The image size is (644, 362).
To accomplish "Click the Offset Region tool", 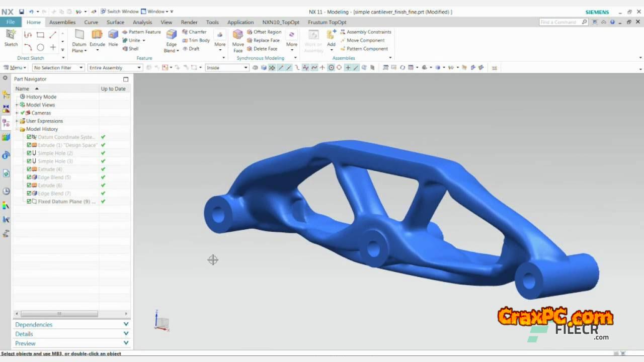I will pos(264,32).
